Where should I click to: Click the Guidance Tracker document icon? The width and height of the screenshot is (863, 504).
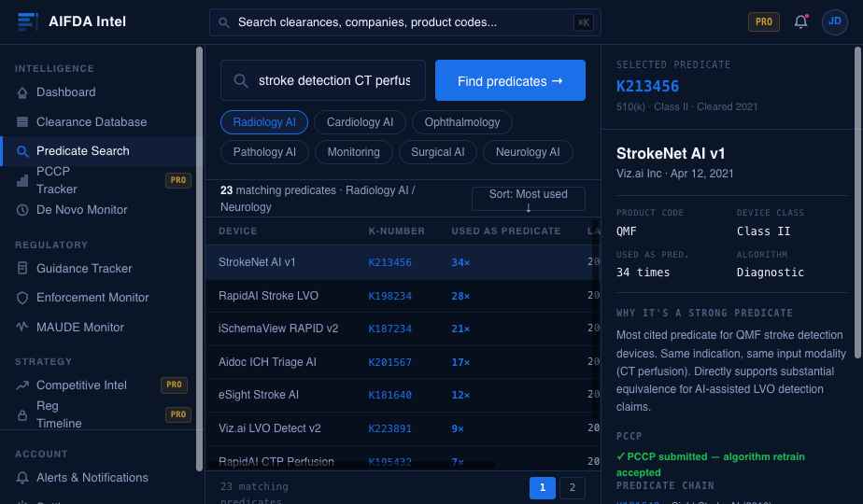coord(22,269)
